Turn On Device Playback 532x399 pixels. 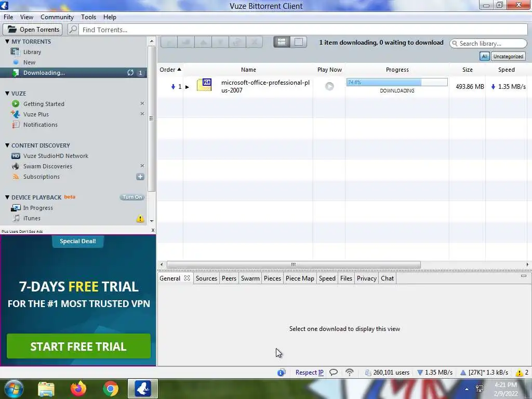(132, 197)
